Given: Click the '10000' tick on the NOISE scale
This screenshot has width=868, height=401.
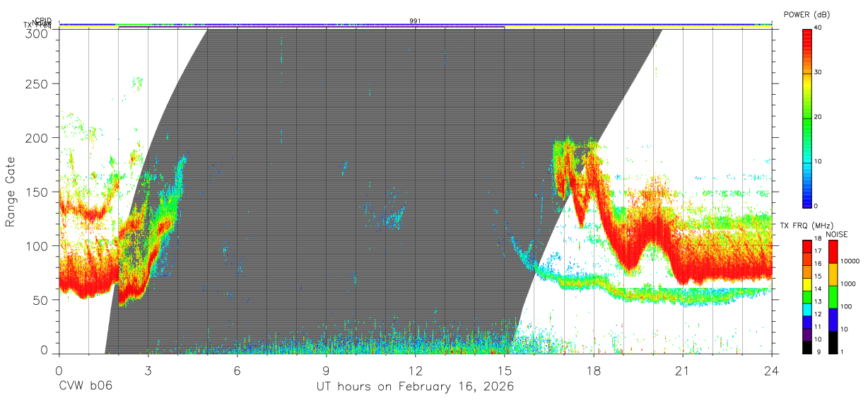Looking at the screenshot, I should click(850, 261).
